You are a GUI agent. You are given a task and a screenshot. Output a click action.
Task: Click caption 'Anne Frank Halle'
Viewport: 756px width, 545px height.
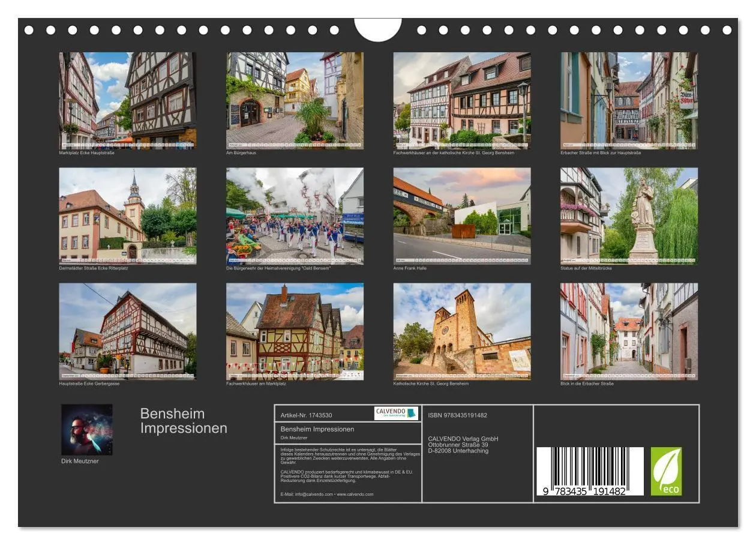tap(410, 268)
